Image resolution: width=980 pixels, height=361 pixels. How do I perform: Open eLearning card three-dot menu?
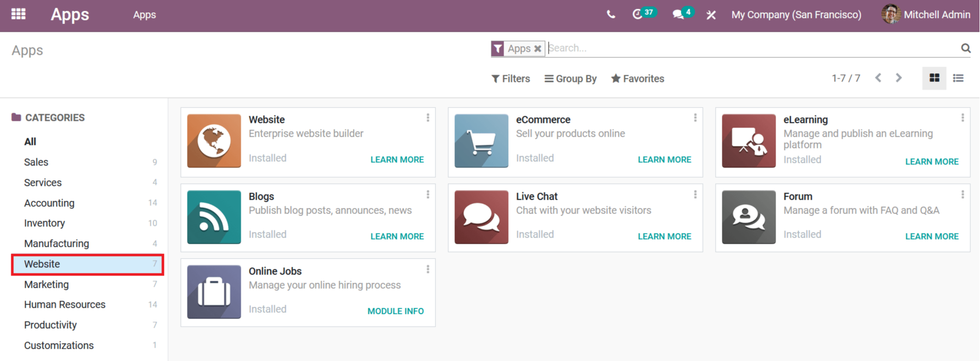[x=963, y=118]
